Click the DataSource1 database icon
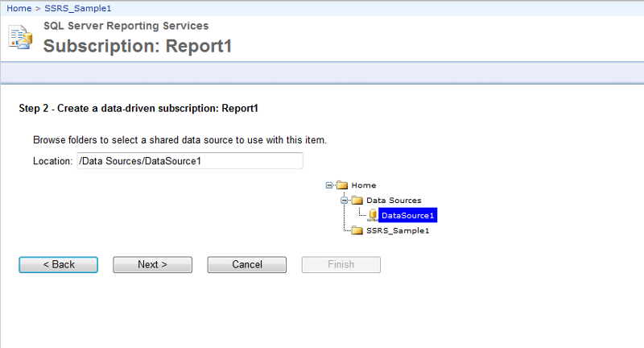This screenshot has width=644, height=348. pyautogui.click(x=373, y=215)
